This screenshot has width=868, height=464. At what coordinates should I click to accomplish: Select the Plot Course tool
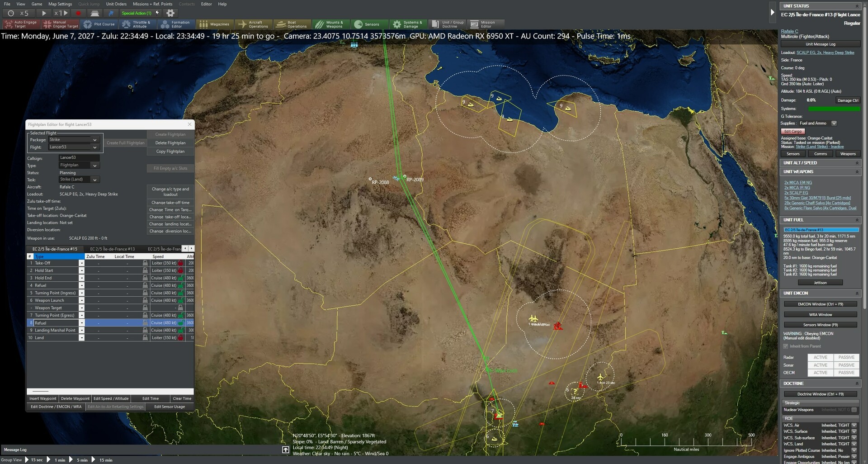pyautogui.click(x=100, y=24)
